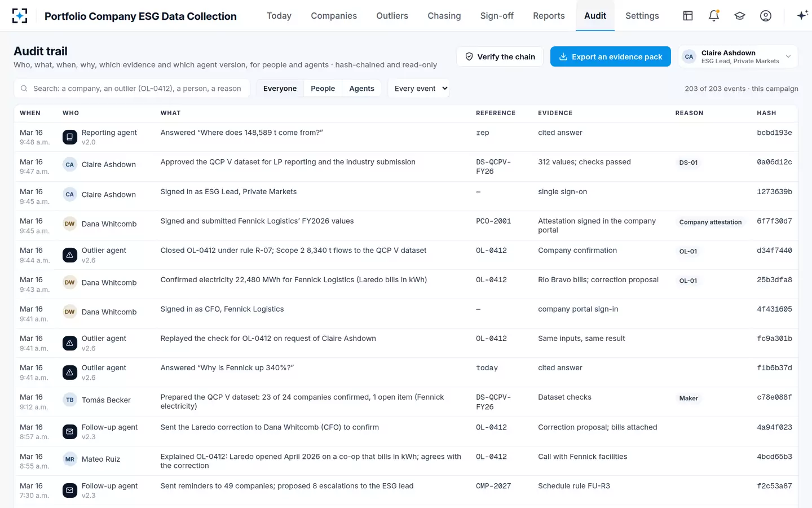Click the Outlier agent icon in the Fennick up 340% row
Screen dimensions: 812x508
pyautogui.click(x=70, y=373)
